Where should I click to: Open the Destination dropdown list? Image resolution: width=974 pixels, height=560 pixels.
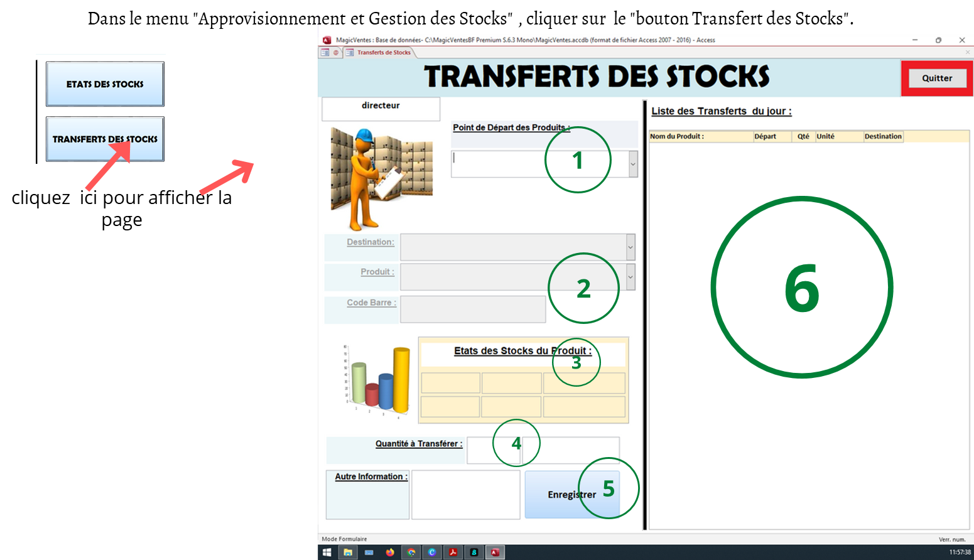(630, 247)
